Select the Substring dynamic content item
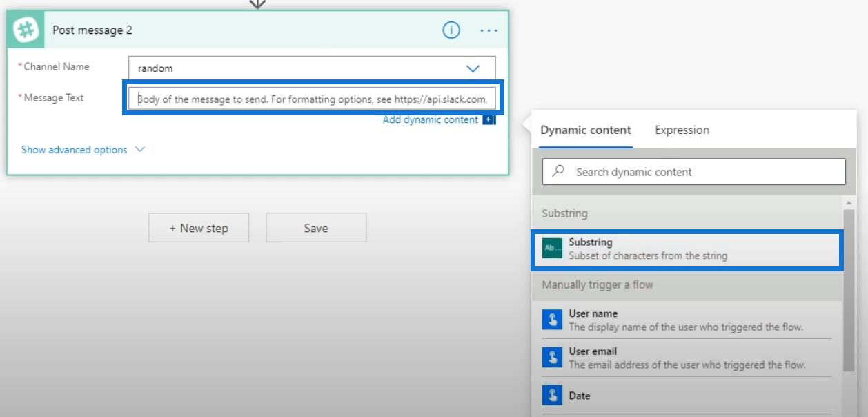 (x=687, y=249)
